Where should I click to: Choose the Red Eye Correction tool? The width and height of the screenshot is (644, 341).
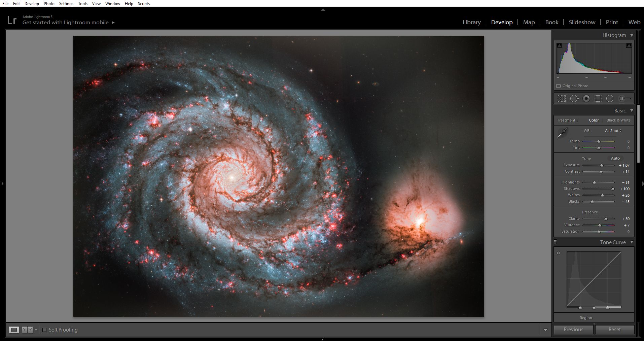[586, 99]
